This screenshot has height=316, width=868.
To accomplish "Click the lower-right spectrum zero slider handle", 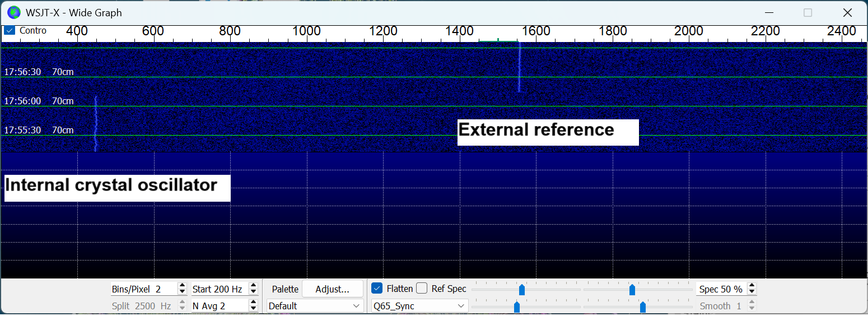I will point(643,306).
